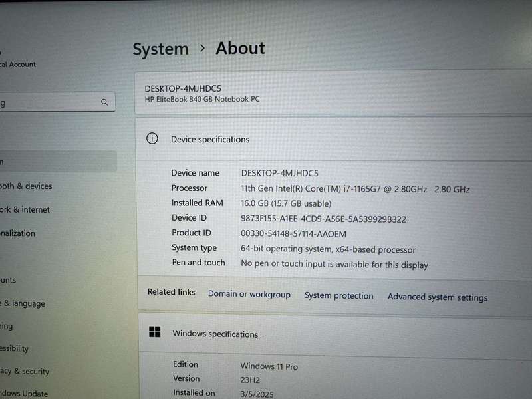This screenshot has height=399, width=532.
Task: Click the Installed RAM label
Action: (x=197, y=203)
